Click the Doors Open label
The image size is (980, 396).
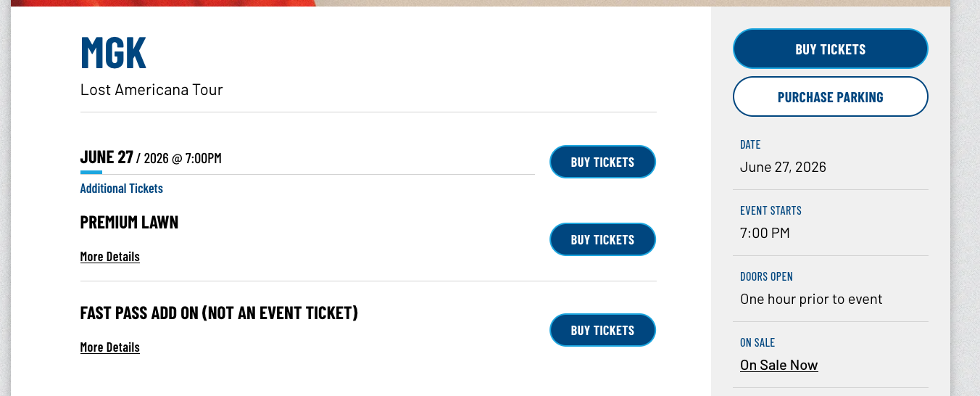[766, 276]
